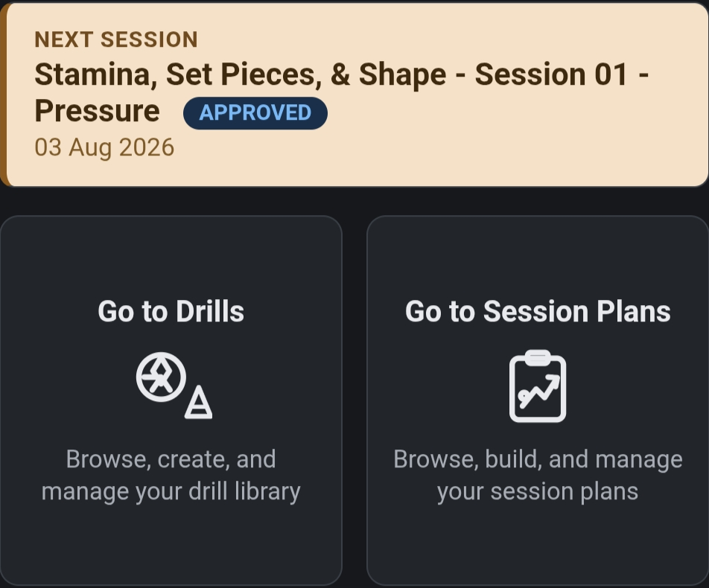709x588 pixels.
Task: Click the upward trend arrow inside the clipboard icon
Action: click(x=539, y=391)
